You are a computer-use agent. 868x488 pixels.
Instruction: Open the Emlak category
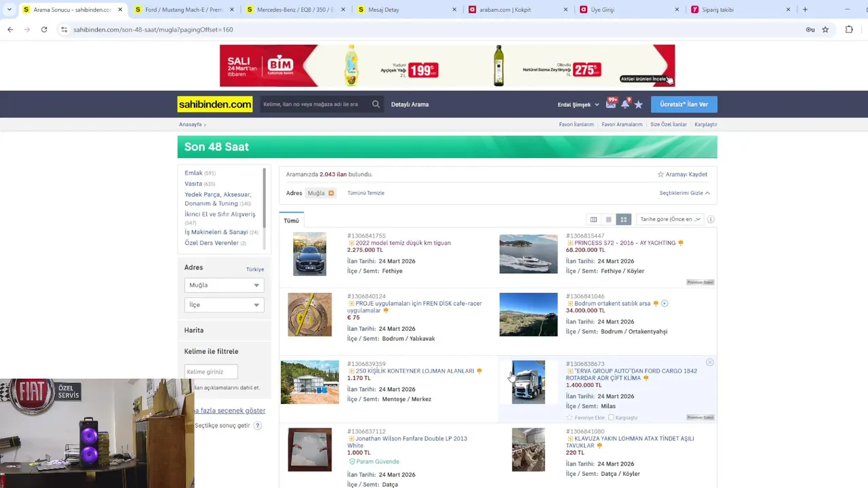(193, 173)
